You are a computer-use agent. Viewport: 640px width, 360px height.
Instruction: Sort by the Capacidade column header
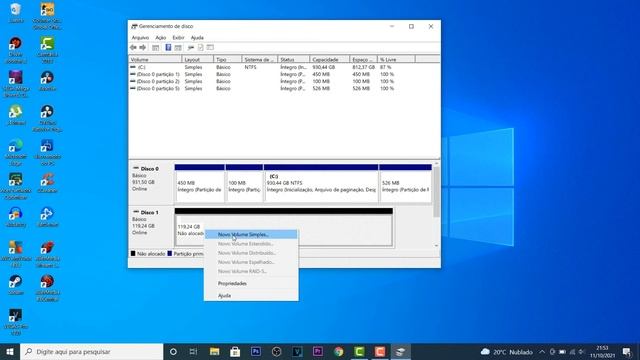point(330,60)
